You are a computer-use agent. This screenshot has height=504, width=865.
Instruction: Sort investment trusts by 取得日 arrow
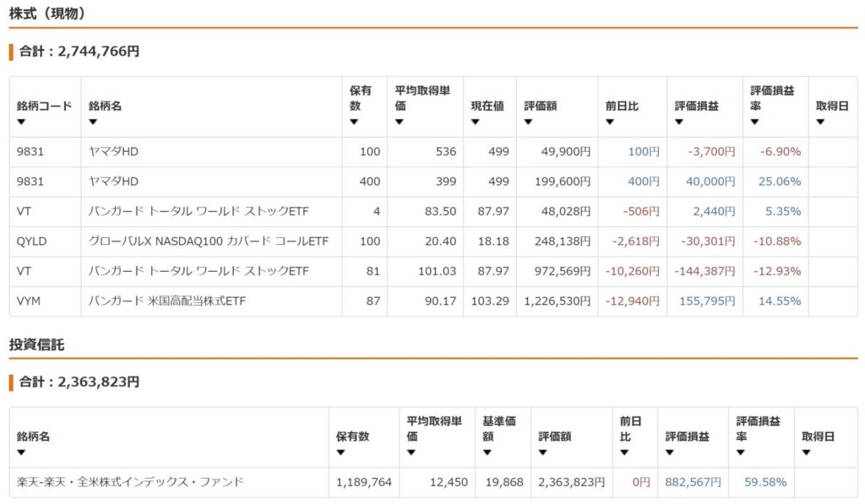pyautogui.click(x=807, y=453)
